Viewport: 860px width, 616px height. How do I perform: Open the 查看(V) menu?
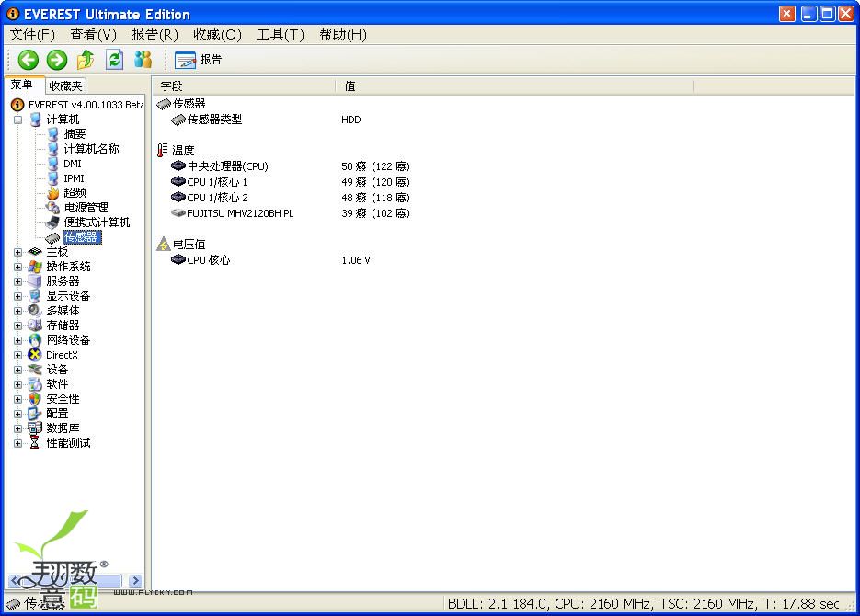pos(93,35)
